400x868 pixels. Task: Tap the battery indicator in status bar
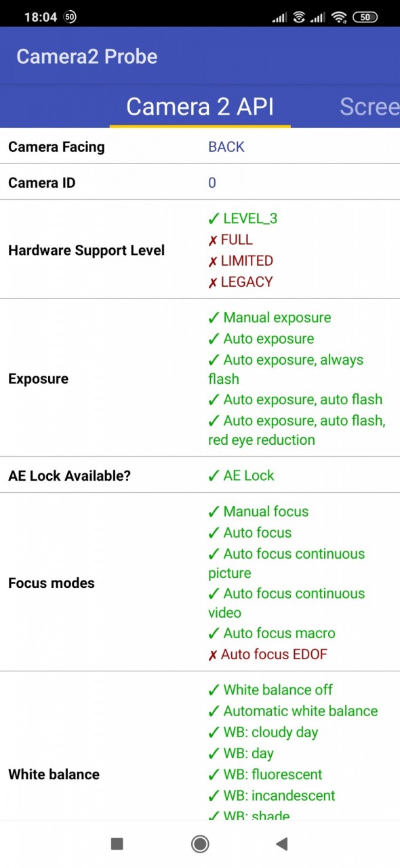pos(365,17)
